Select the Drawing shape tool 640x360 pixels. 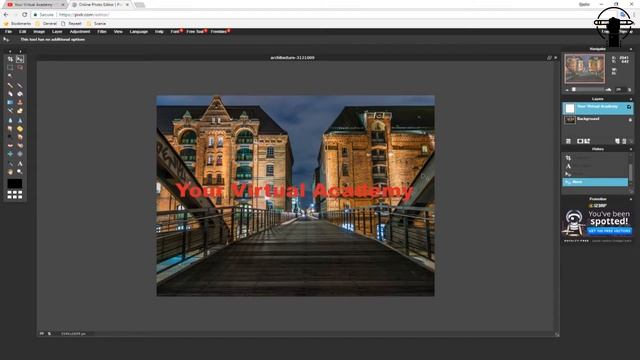pos(20,111)
